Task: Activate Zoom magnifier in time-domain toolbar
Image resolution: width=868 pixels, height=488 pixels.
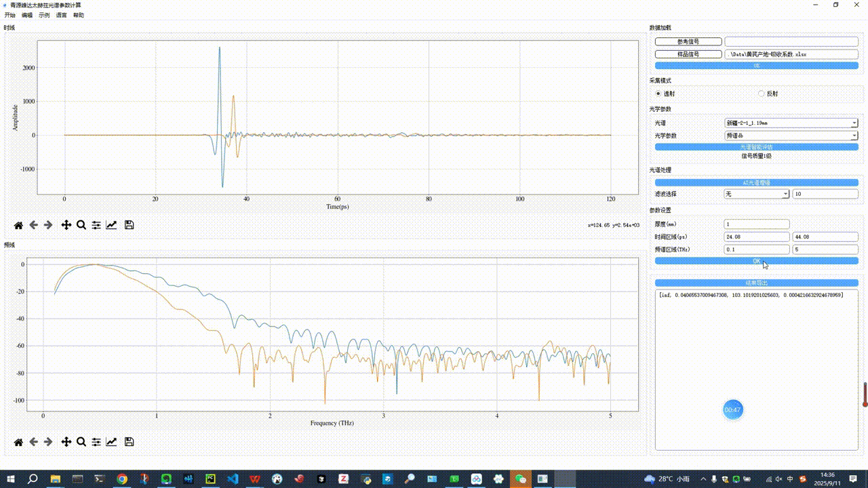Action: click(x=81, y=225)
